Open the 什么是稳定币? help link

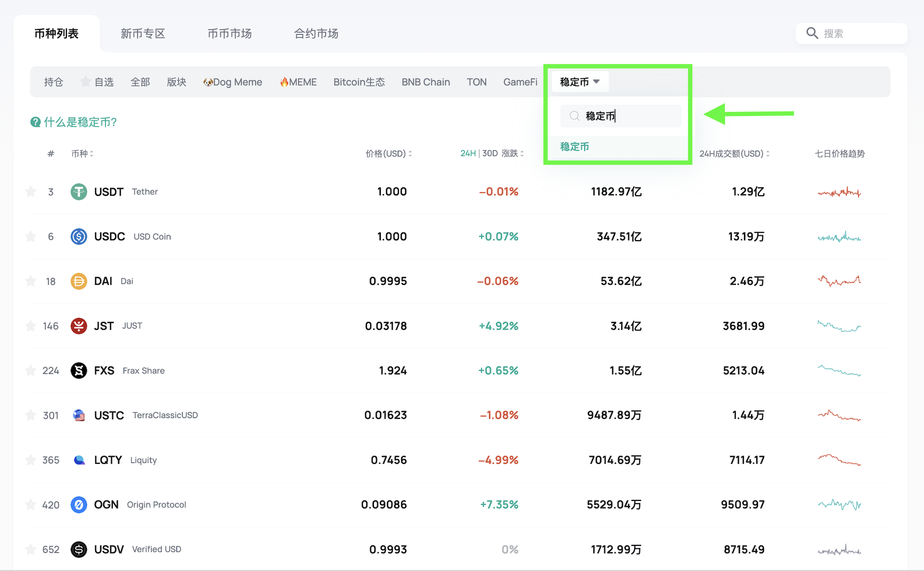coord(80,122)
